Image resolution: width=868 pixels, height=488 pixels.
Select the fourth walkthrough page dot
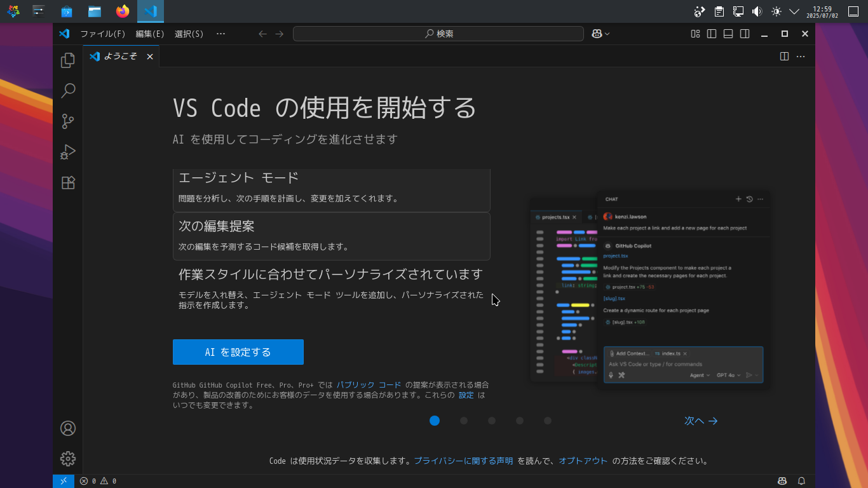pyautogui.click(x=520, y=421)
